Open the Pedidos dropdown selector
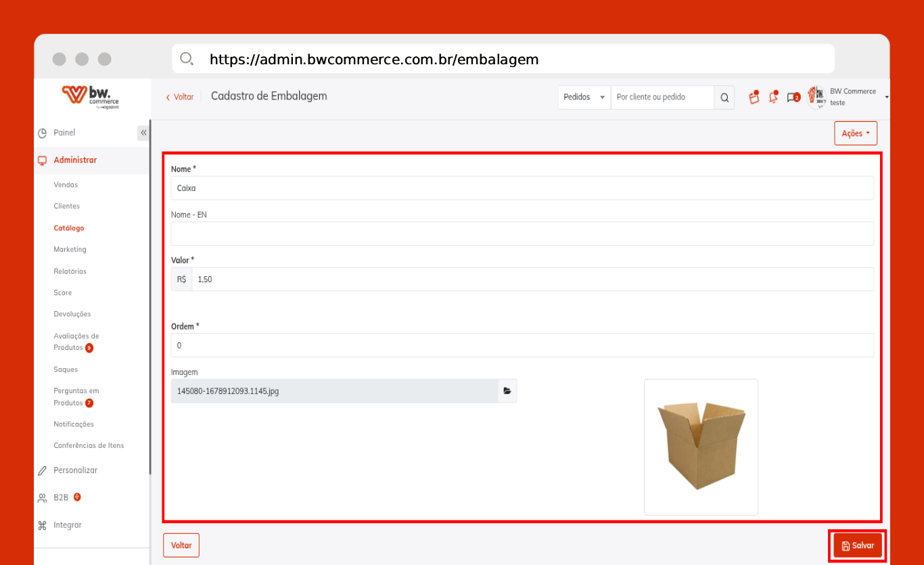Viewport: 924px width, 565px height. point(584,97)
